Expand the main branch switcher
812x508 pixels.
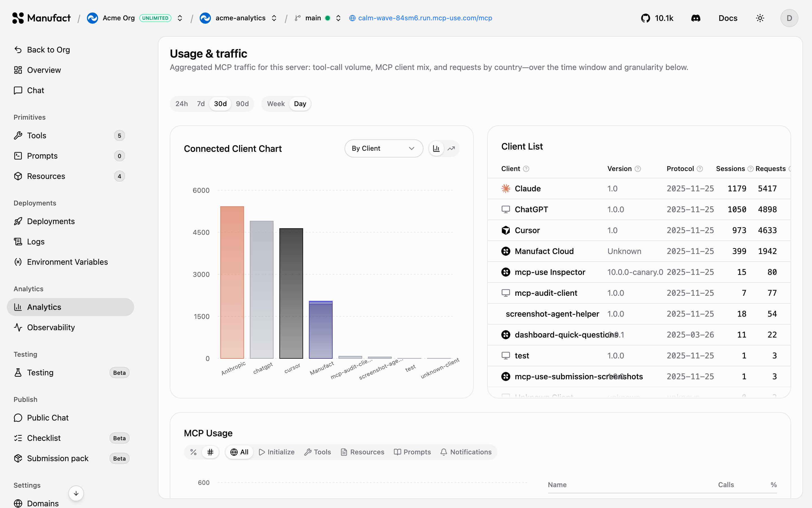pyautogui.click(x=338, y=18)
